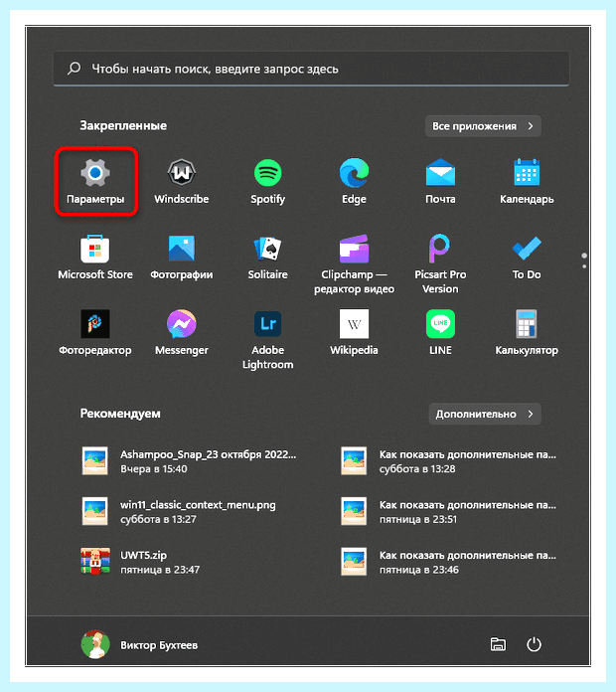Click the Все приложения button

483,126
